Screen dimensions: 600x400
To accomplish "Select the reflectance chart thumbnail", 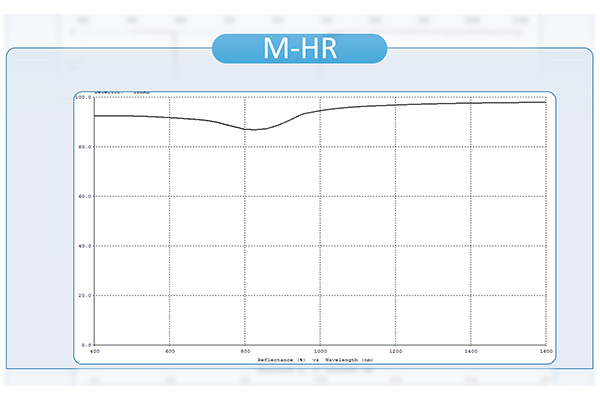I will click(x=315, y=227).
